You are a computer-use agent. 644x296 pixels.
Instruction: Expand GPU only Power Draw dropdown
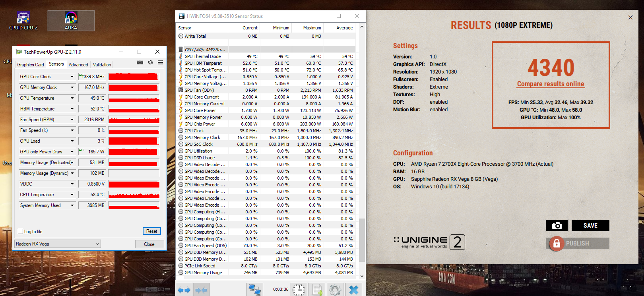tap(72, 152)
